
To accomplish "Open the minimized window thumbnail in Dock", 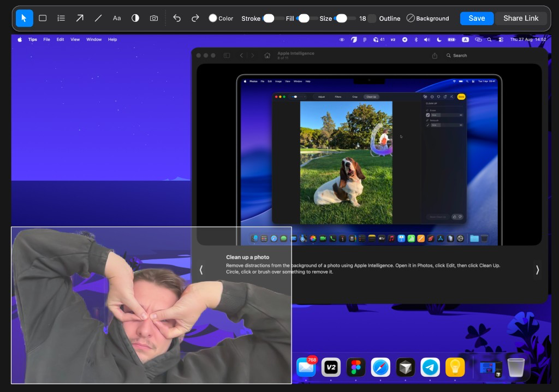I will pyautogui.click(x=491, y=369).
